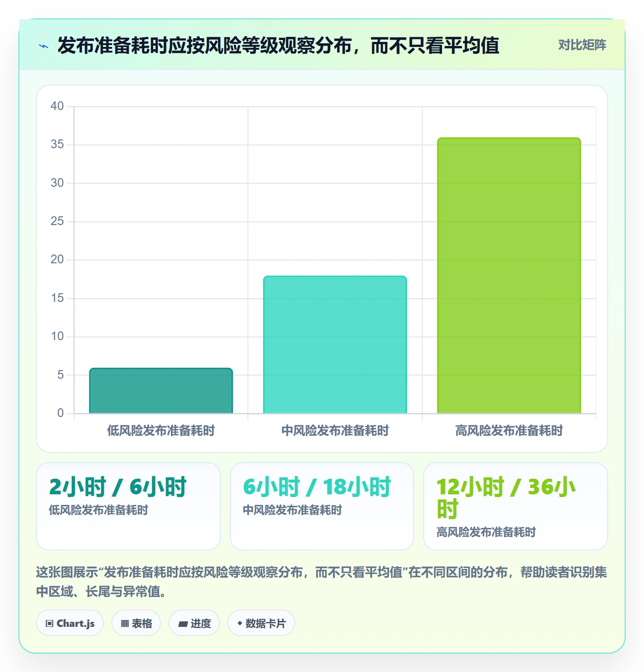The height and width of the screenshot is (672, 644).
Task: Click 低风险发布准备耗时 caption in the first card
Action: point(98,510)
